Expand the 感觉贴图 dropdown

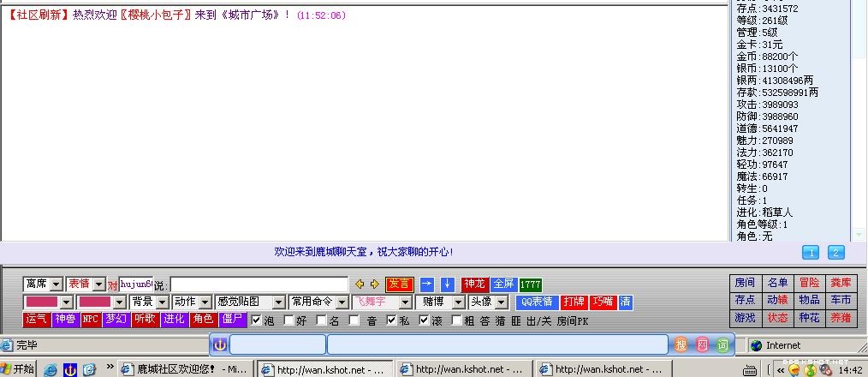point(278,302)
